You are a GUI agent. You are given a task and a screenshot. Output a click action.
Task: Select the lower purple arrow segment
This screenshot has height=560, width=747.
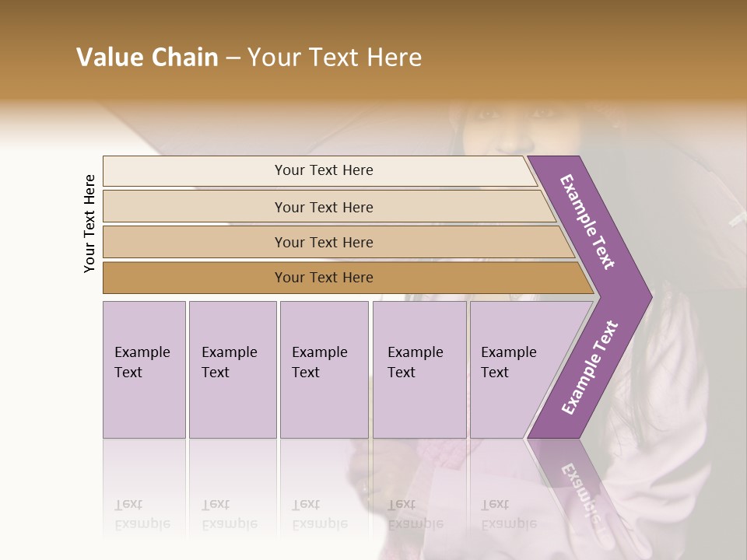pos(589,369)
